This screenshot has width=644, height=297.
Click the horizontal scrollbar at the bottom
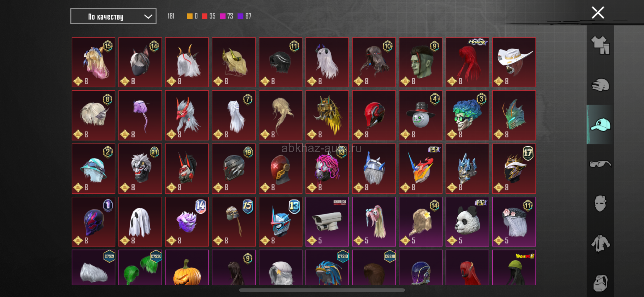point(322,290)
